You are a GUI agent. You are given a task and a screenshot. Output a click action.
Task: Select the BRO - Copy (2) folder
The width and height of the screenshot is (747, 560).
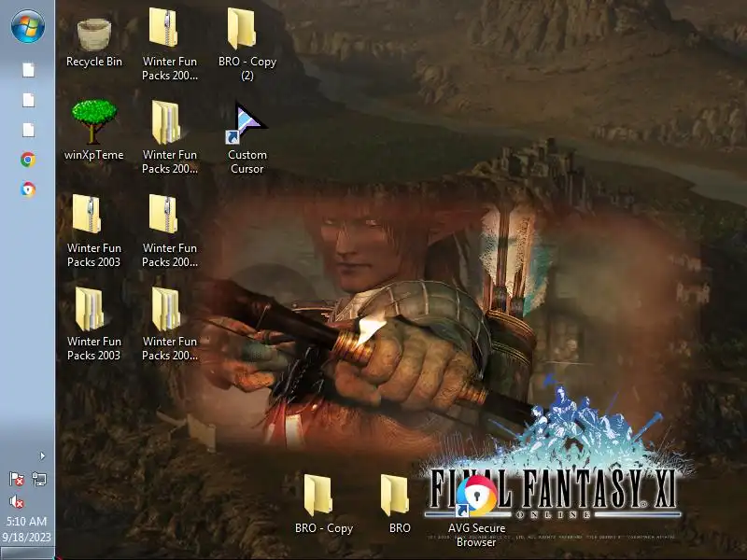247,44
